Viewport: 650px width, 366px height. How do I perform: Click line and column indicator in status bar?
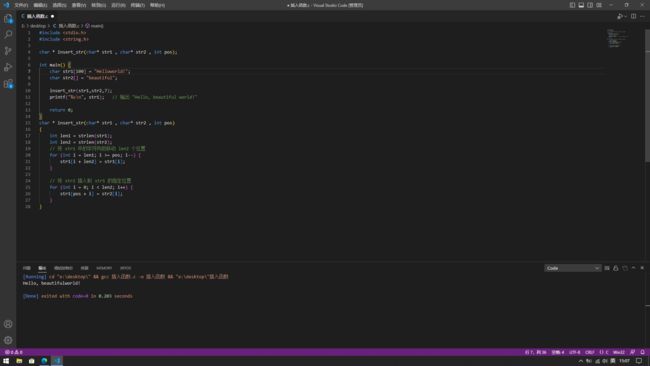click(536, 352)
